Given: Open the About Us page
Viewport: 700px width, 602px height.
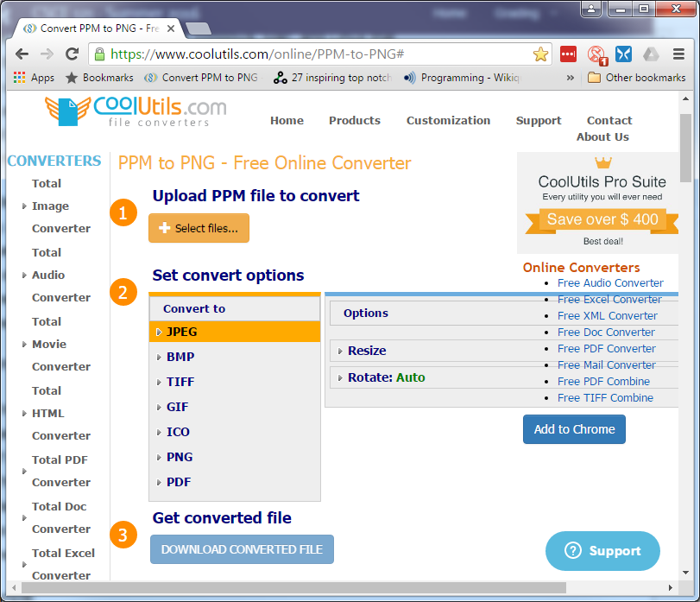Looking at the screenshot, I should coord(602,137).
